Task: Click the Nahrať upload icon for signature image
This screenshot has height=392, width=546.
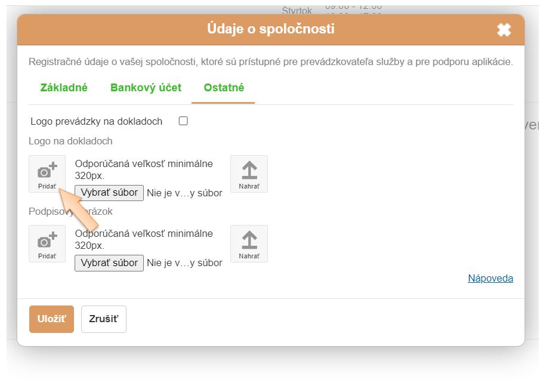Action: [249, 243]
